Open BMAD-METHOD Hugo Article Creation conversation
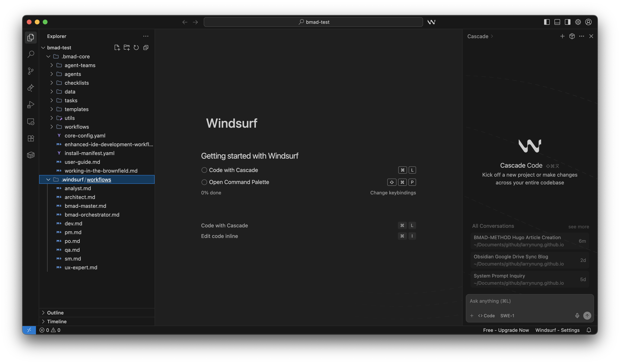 530,241
